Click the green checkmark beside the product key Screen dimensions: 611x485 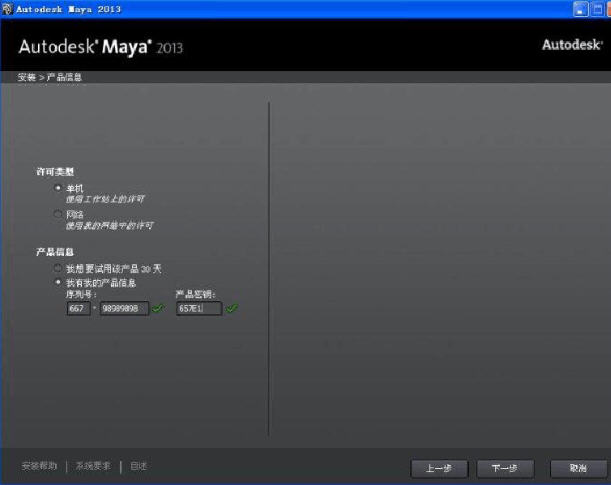click(x=232, y=308)
